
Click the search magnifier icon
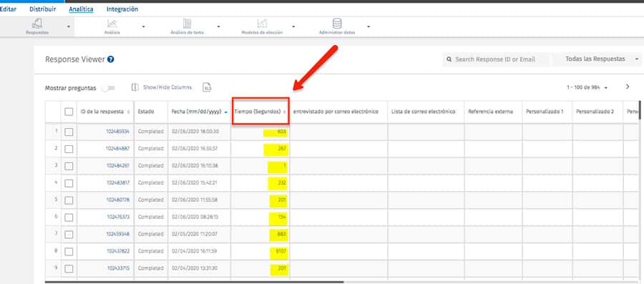pos(449,59)
